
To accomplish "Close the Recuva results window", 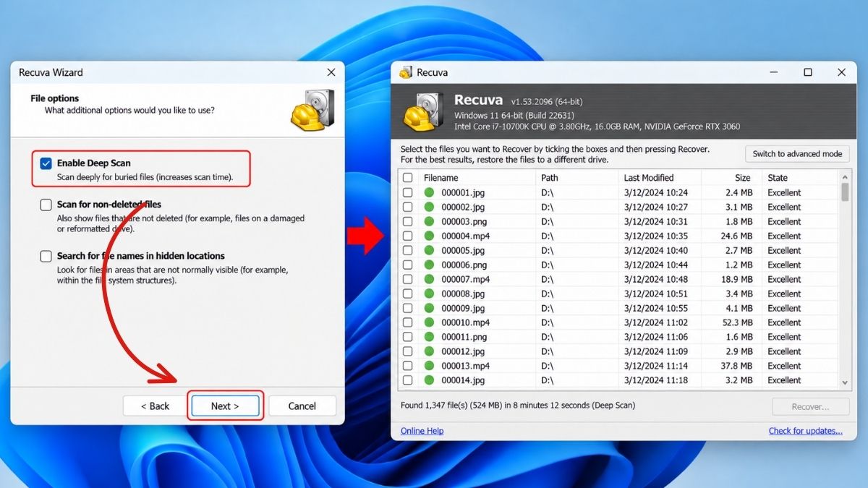I will click(841, 72).
